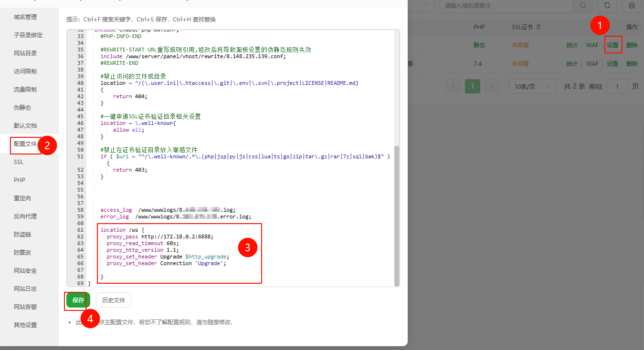Viewport: 644px width, 350px height.
Task: Open 防篡改 settings
Action: click(x=22, y=253)
